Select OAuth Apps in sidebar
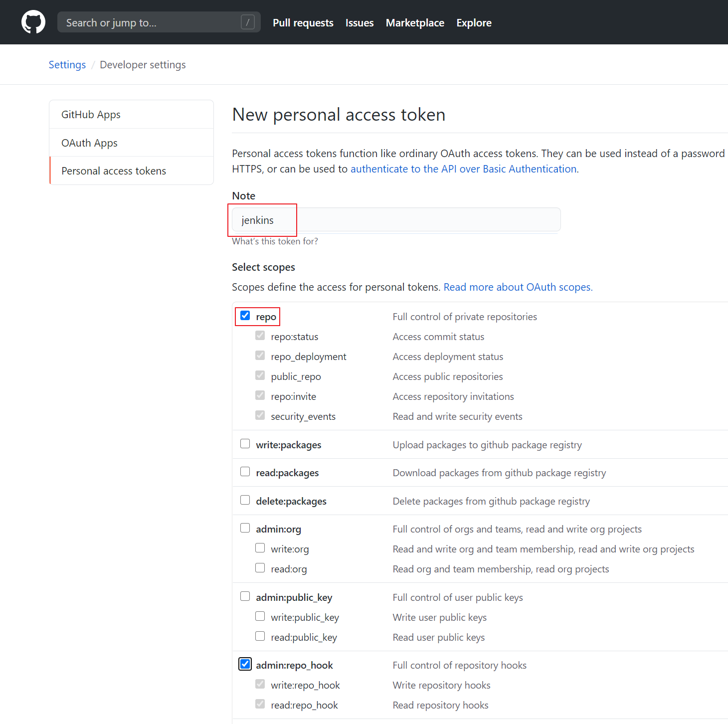 [x=132, y=143]
